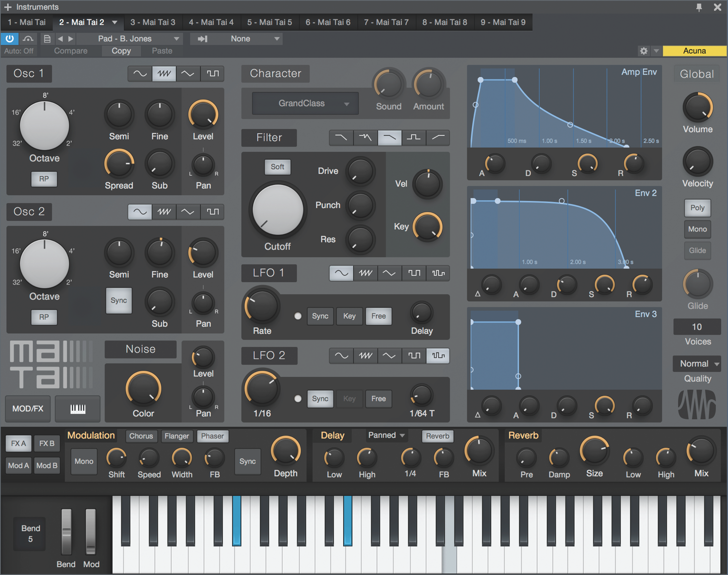728x575 pixels.
Task: Open the GrandClass character dropdown
Action: click(x=305, y=103)
